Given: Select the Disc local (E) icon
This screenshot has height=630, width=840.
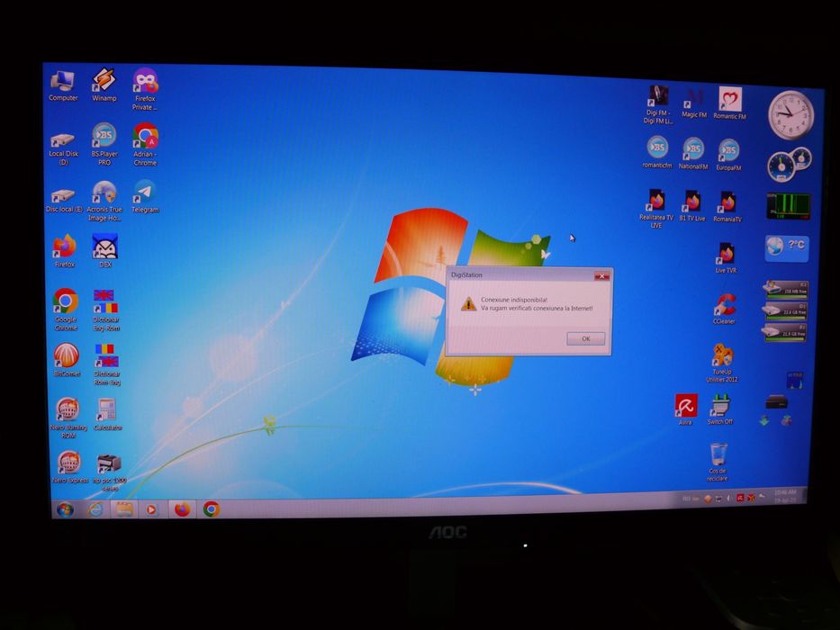Looking at the screenshot, I should [64, 201].
